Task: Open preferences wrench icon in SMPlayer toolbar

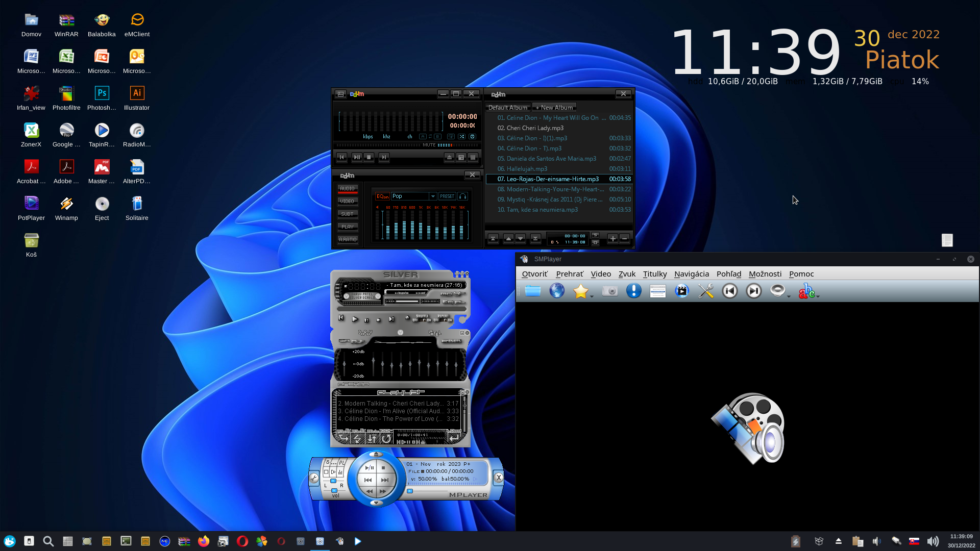Action: [x=706, y=291]
